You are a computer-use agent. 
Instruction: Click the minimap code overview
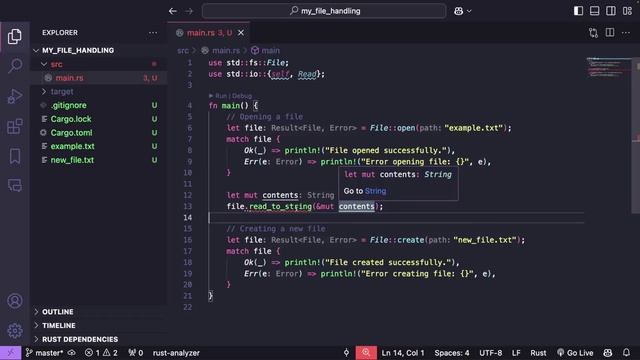[x=608, y=68]
